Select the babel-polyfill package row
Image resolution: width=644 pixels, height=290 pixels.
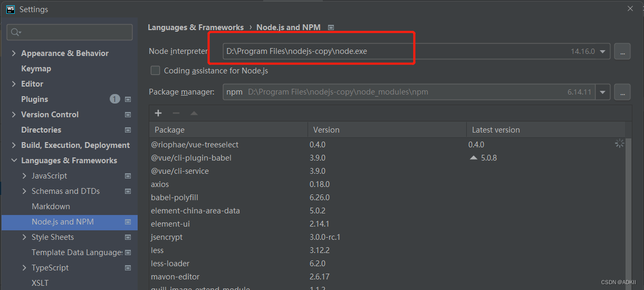click(x=387, y=198)
